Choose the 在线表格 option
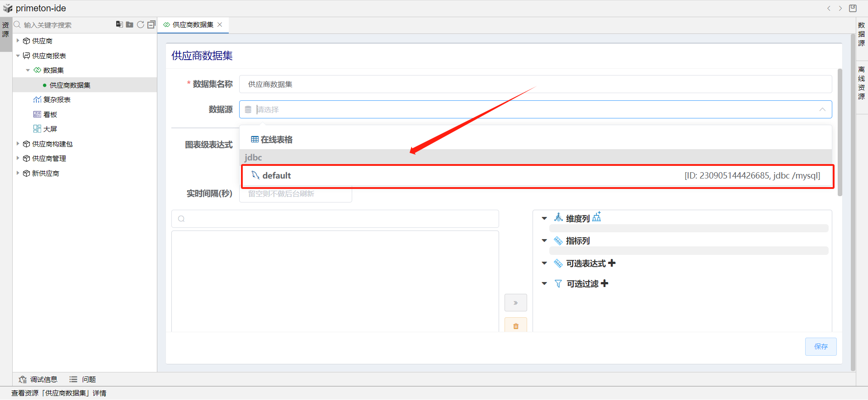868x400 pixels. click(272, 140)
